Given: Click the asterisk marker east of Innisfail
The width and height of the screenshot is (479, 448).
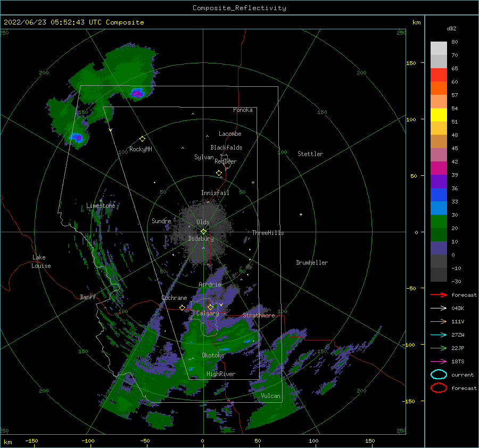Looking at the screenshot, I should [x=253, y=183].
